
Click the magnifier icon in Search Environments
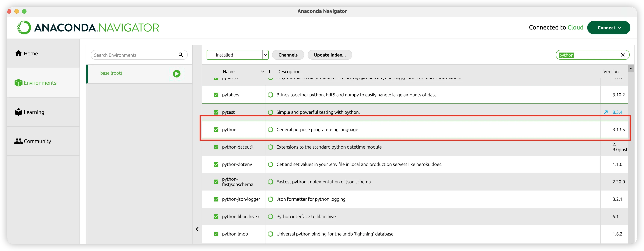180,55
